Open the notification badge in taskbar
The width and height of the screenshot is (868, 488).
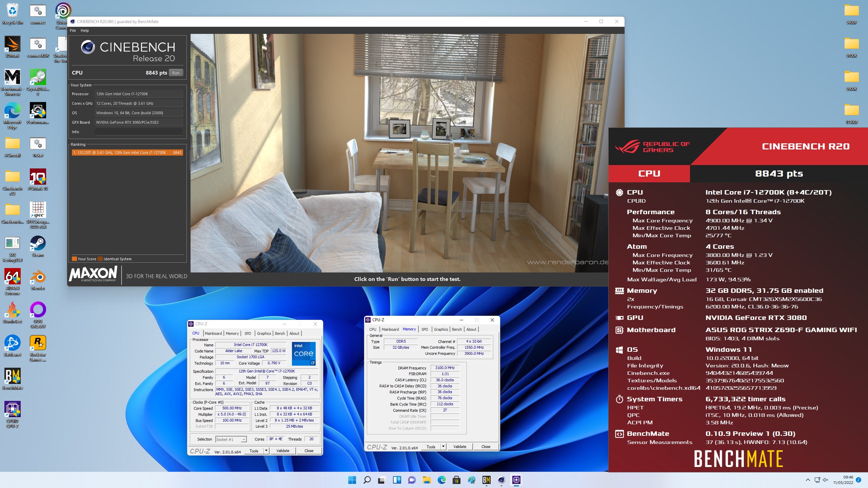tap(859, 480)
